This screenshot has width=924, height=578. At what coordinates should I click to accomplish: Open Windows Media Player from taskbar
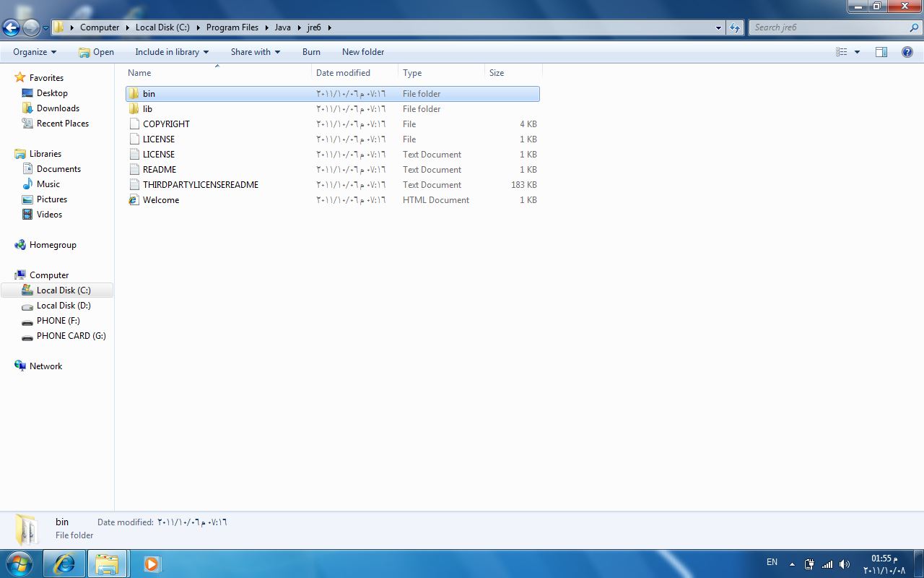pos(151,564)
